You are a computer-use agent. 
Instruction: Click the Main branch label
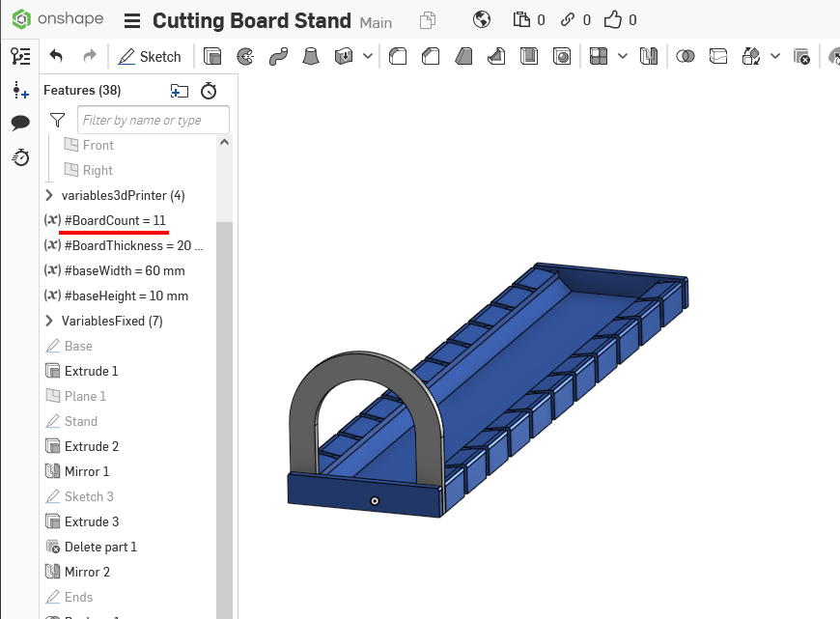[x=376, y=23]
